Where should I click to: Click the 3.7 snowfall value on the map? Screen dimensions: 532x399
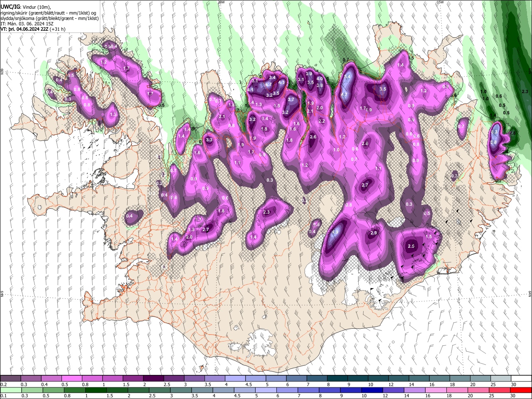[291, 99]
